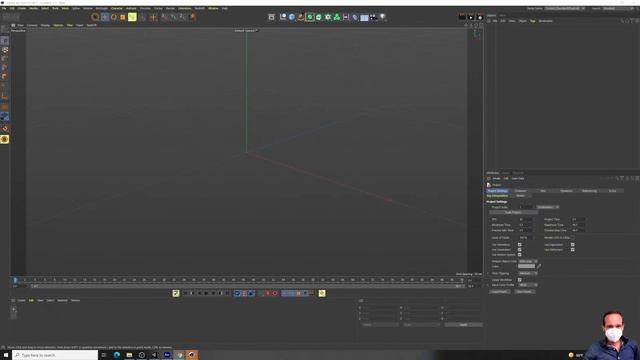This screenshot has height=360, width=640.
Task: Open the Node Space dropdown at top
Action: 565,8
